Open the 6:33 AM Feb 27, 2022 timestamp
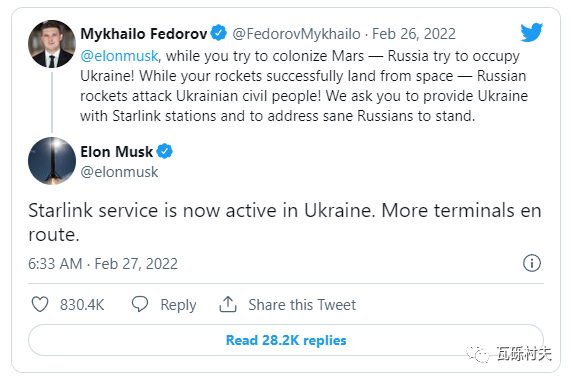Viewport: 570px width, 379px height. (103, 263)
